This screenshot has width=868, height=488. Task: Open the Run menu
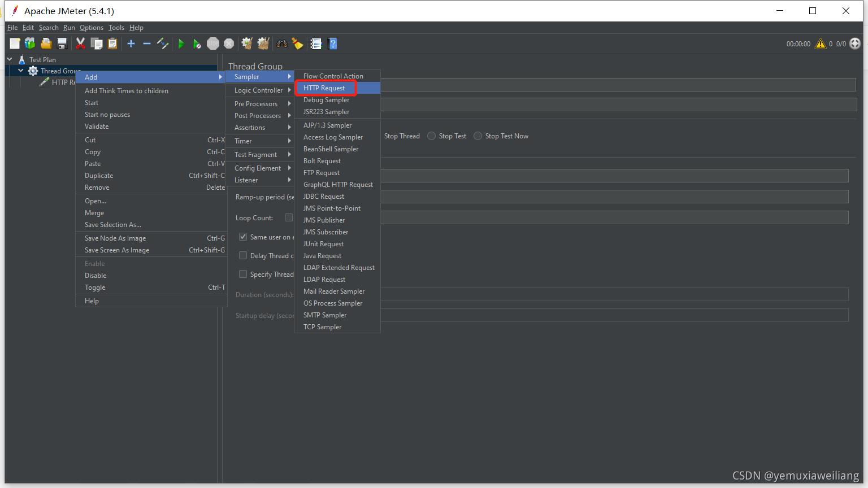pos(69,27)
